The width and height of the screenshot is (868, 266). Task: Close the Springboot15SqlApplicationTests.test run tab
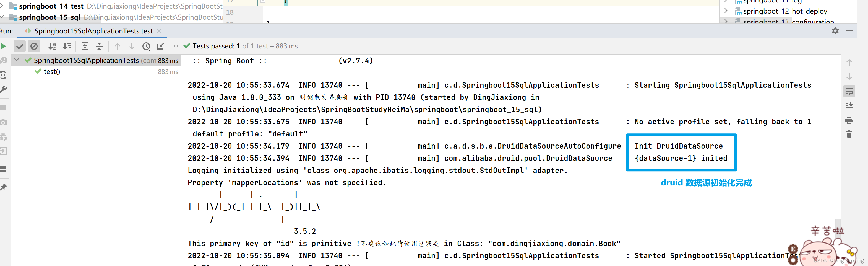click(x=159, y=31)
